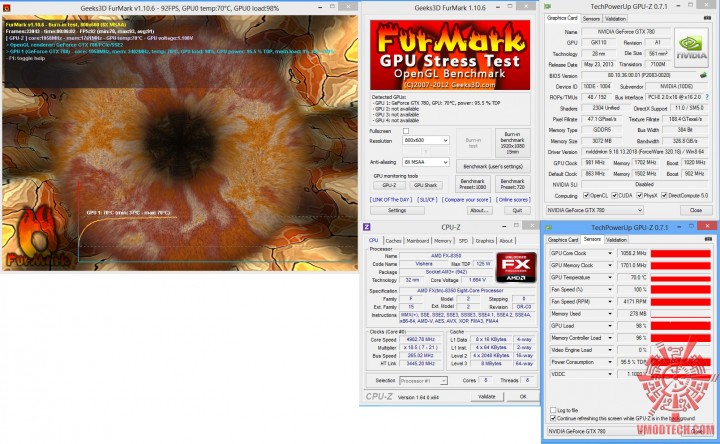Click the CPU-Z window title icon
Screen dimensions: 720x444
366,227
